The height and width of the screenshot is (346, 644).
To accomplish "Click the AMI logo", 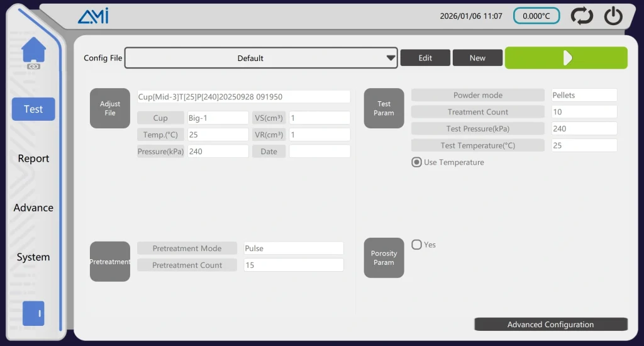I will [93, 16].
